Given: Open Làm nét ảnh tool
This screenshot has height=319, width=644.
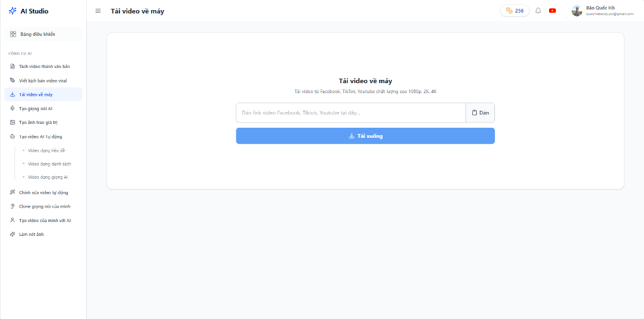Looking at the screenshot, I should (x=43, y=234).
